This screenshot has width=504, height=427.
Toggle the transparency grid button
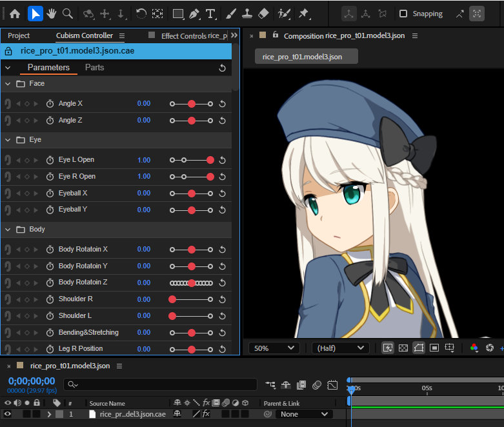tap(403, 348)
